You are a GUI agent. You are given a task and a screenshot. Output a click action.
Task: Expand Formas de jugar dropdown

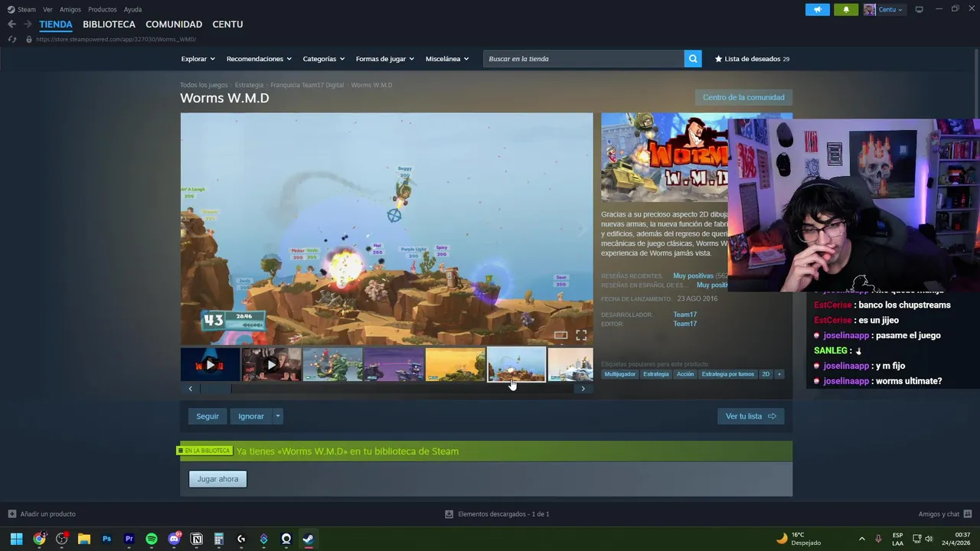pyautogui.click(x=385, y=59)
